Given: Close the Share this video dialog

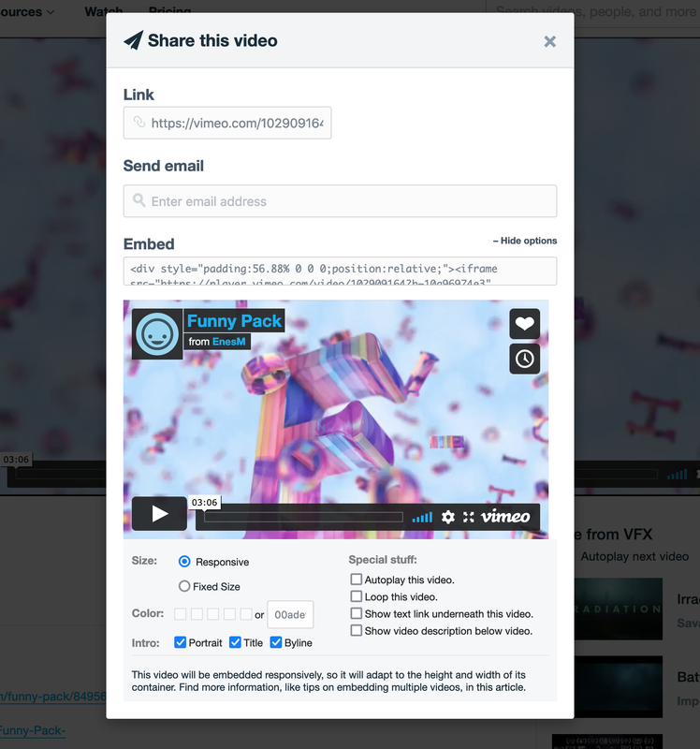Looking at the screenshot, I should click(x=549, y=41).
